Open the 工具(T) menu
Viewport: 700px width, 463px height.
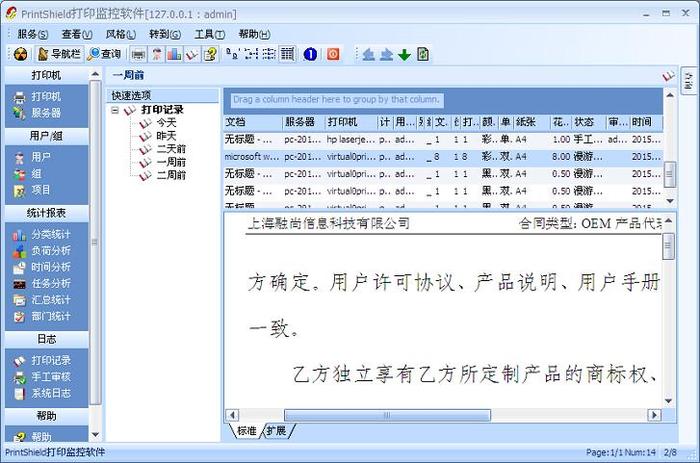click(209, 34)
